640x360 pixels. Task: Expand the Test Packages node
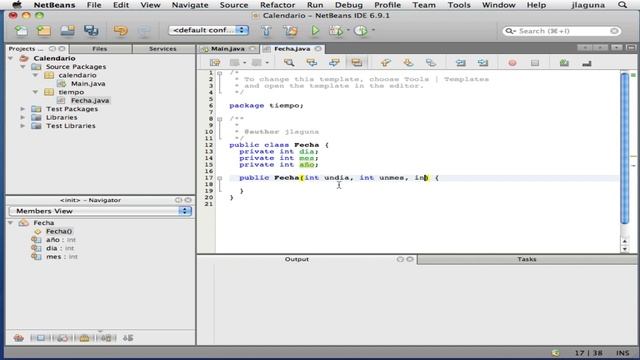(23, 109)
